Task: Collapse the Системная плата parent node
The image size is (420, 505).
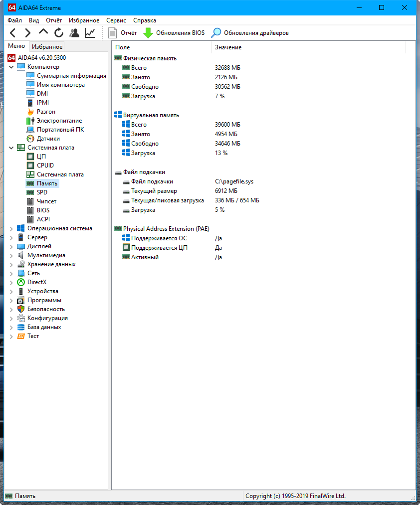Action: (x=11, y=148)
